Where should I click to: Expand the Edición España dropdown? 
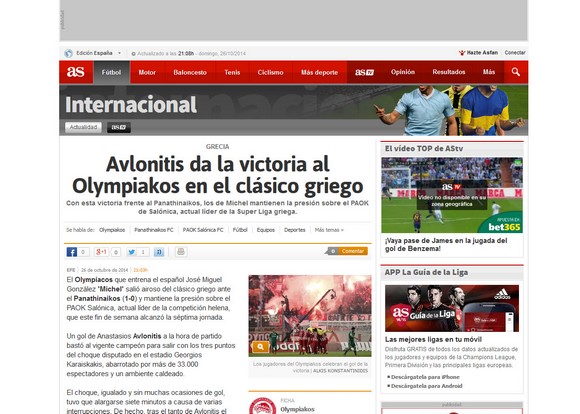[x=98, y=53]
